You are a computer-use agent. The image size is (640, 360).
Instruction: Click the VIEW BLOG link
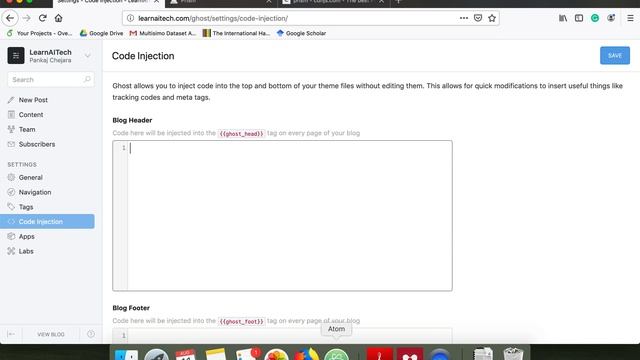(51, 334)
